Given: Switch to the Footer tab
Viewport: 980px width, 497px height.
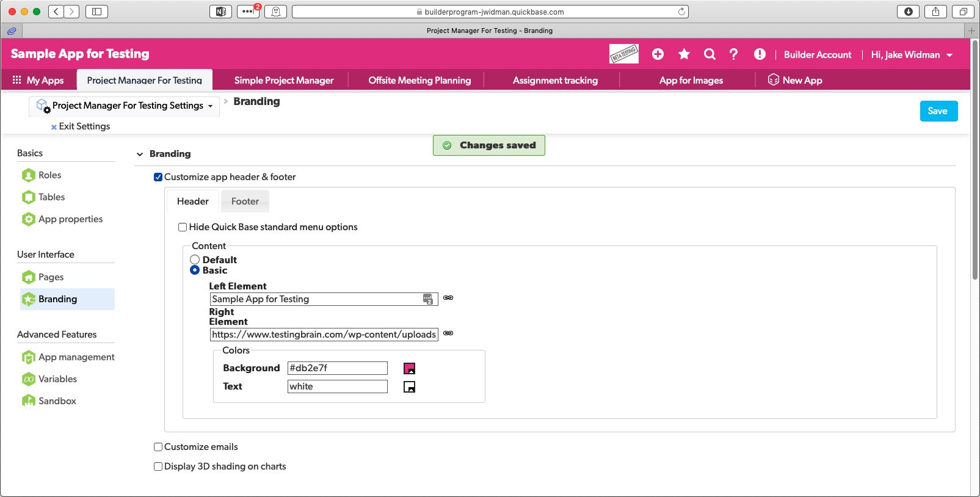Looking at the screenshot, I should coord(245,201).
